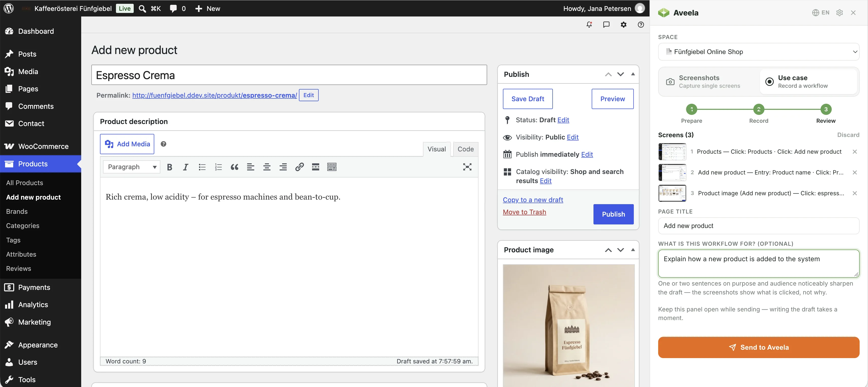The width and height of the screenshot is (868, 387).
Task: Click the notifications bell icon
Action: (x=589, y=25)
